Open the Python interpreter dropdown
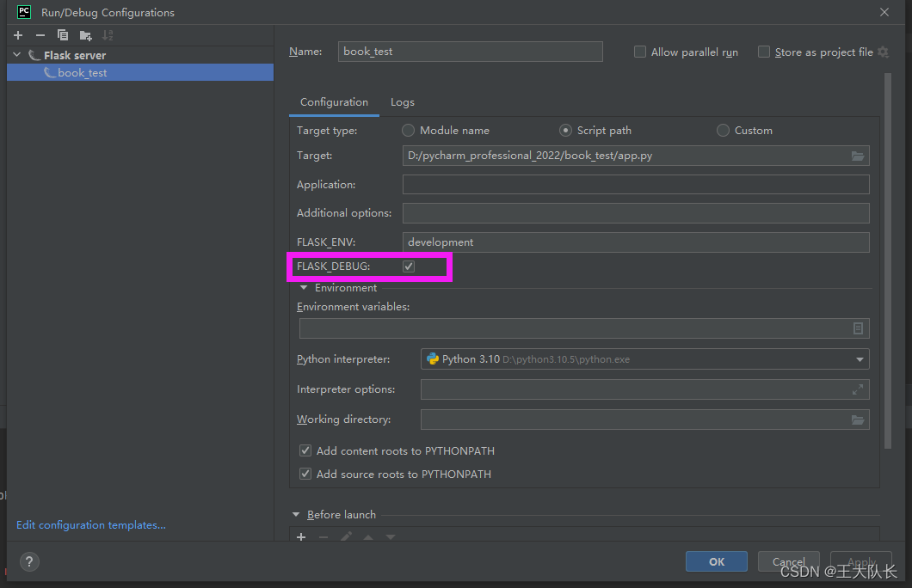 644,359
